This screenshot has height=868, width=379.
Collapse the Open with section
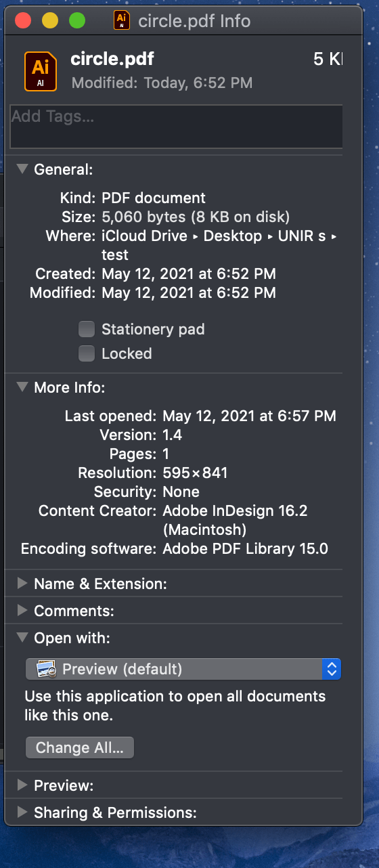(x=22, y=637)
